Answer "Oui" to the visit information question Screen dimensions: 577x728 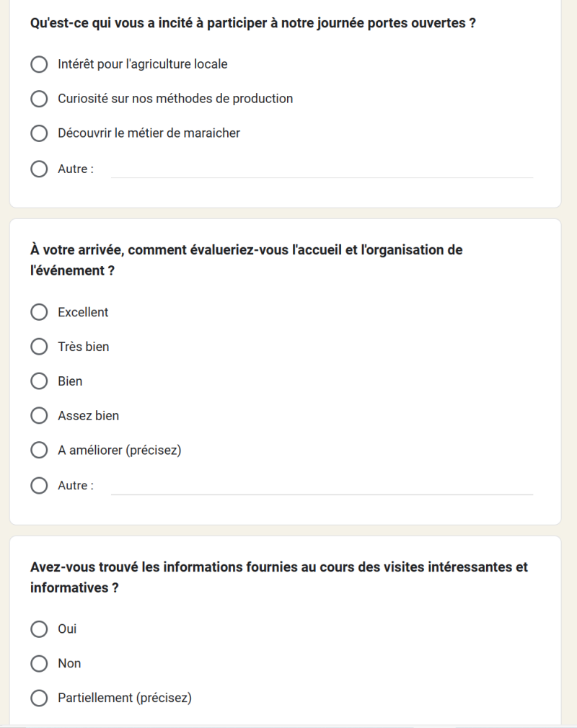[39, 629]
